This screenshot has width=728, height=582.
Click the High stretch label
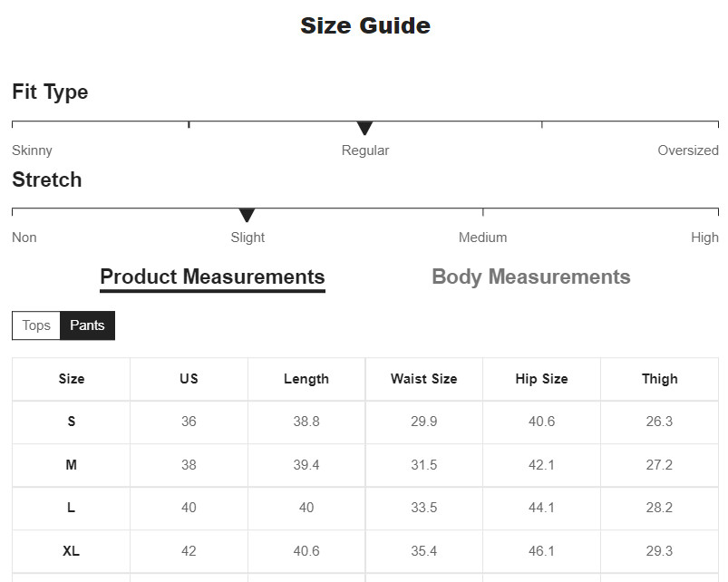[x=704, y=238]
